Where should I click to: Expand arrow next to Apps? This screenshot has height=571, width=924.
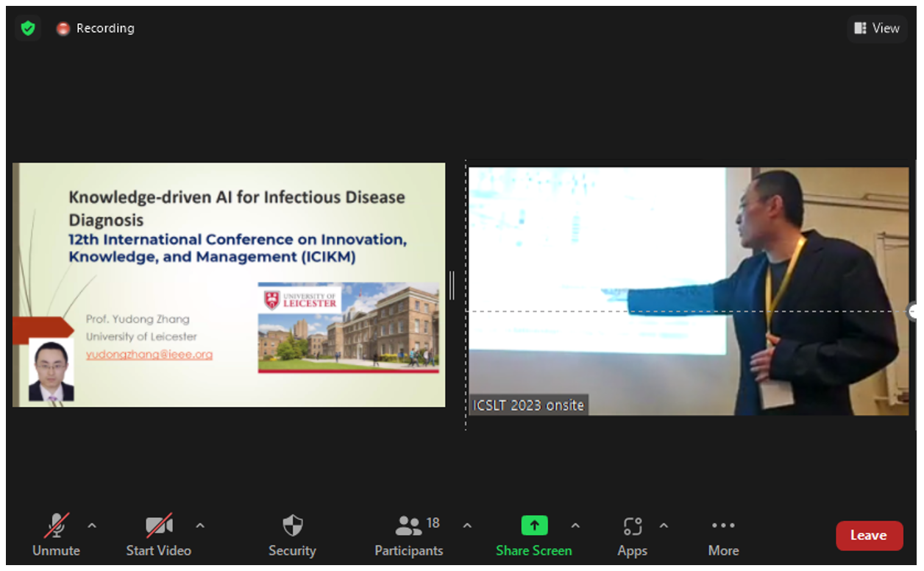pos(664,525)
